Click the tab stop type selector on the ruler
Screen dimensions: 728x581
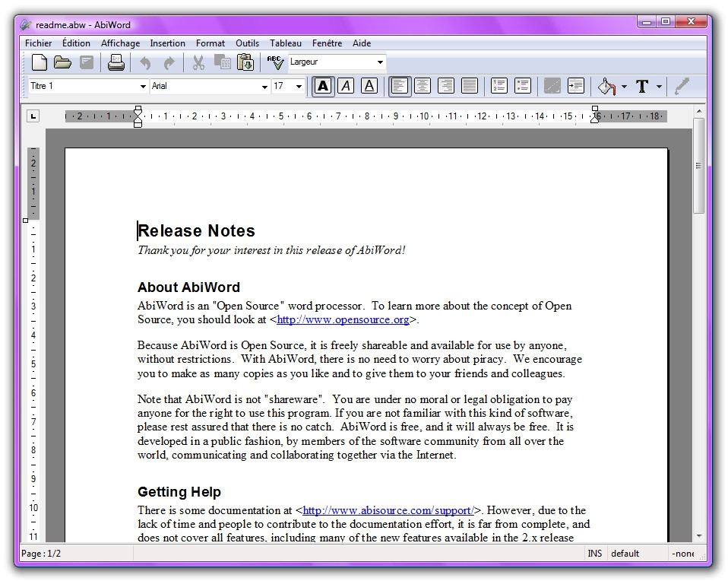(33, 116)
